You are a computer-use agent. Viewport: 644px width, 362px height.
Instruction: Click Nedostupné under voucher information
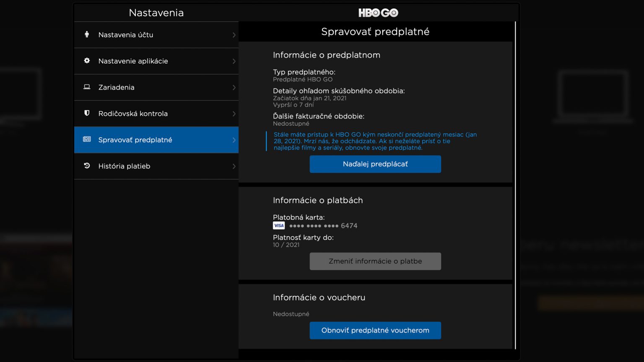[291, 314]
